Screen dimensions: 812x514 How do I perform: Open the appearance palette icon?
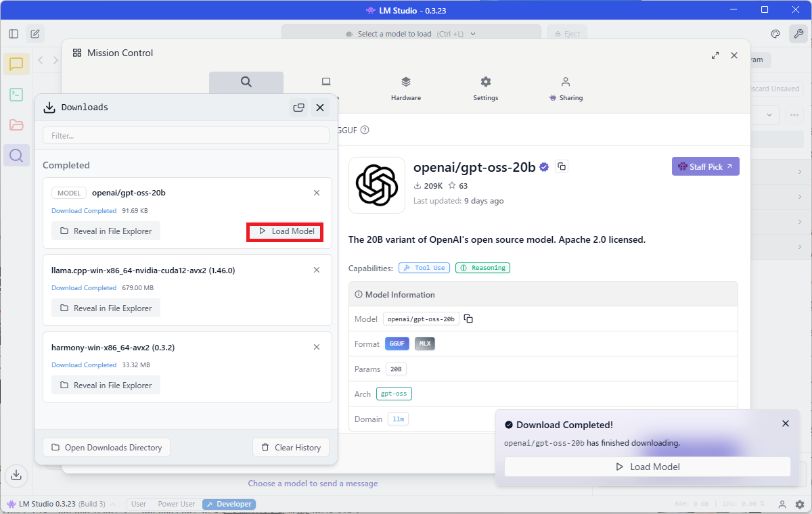(776, 34)
